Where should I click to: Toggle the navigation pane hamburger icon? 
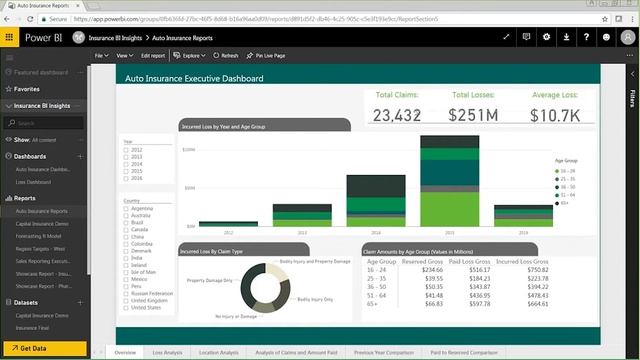(x=10, y=58)
